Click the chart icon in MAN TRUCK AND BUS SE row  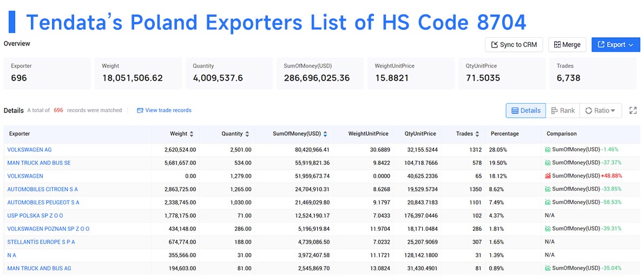click(x=548, y=163)
